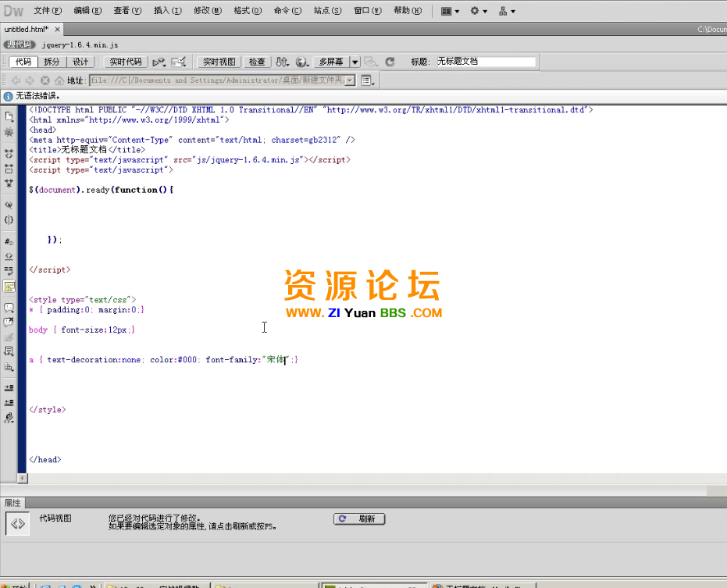Click the Balance Braces icon
This screenshot has width=727, height=588.
(x=9, y=219)
